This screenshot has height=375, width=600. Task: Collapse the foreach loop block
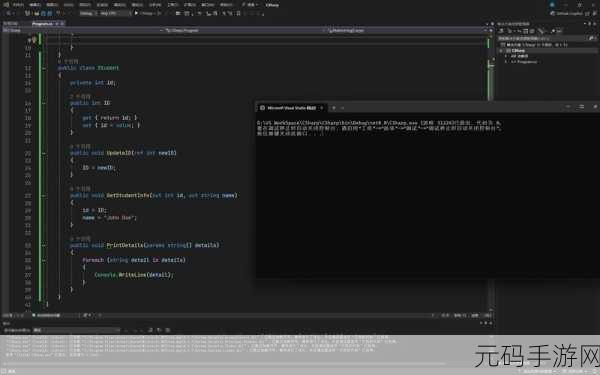tap(44, 260)
